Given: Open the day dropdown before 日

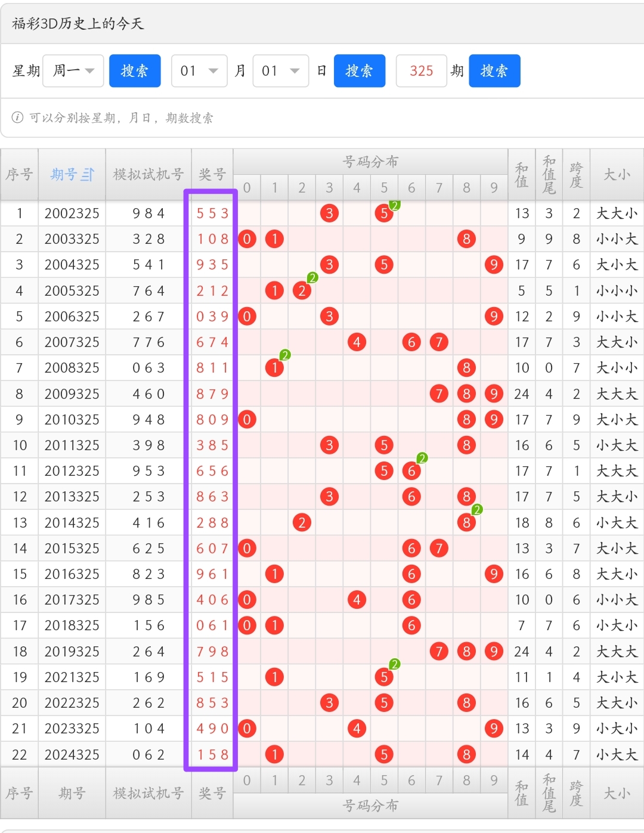Looking at the screenshot, I should coord(280,71).
